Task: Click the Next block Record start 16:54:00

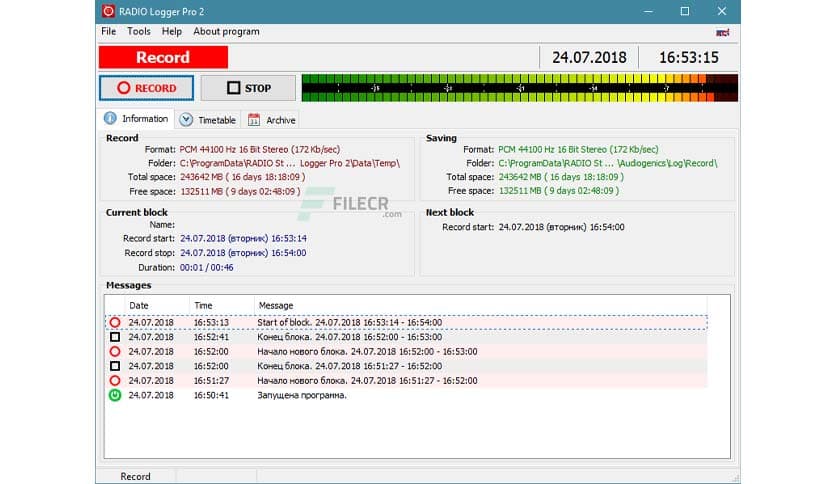Action: (x=561, y=227)
